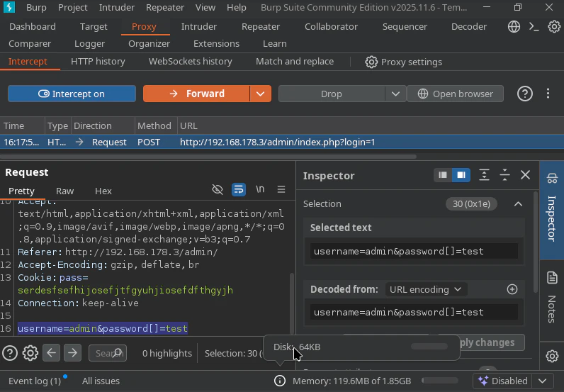Screen dimensions: 564x392
Task: Switch Inspector to left-docked layout icon
Action: [x=443, y=175]
